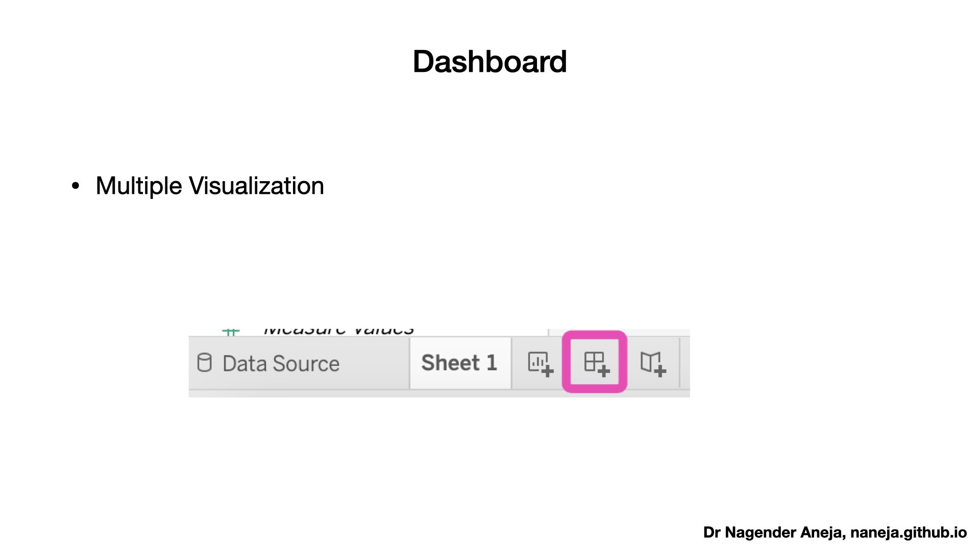Click the Dashboard slide title
This screenshot has height=551, width=980.
pyautogui.click(x=489, y=61)
